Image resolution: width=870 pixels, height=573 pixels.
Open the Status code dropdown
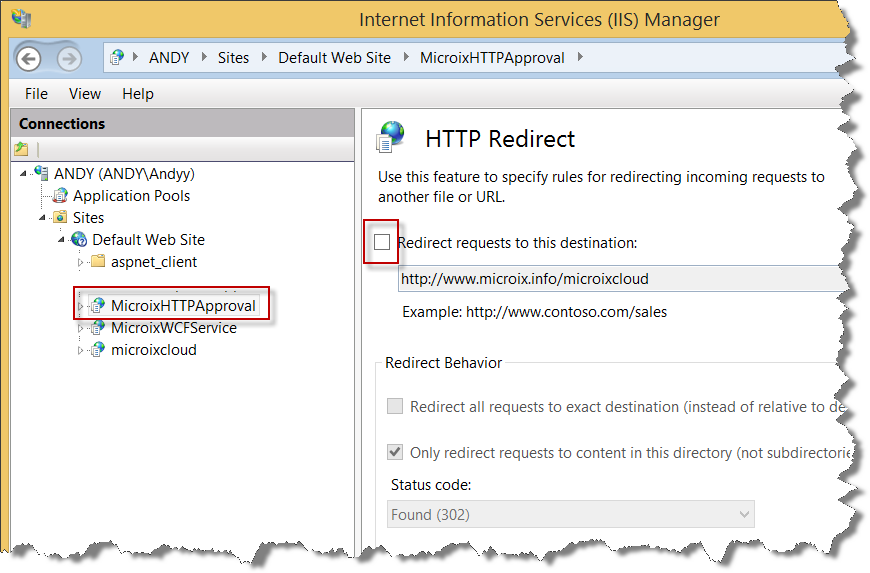(x=570, y=514)
